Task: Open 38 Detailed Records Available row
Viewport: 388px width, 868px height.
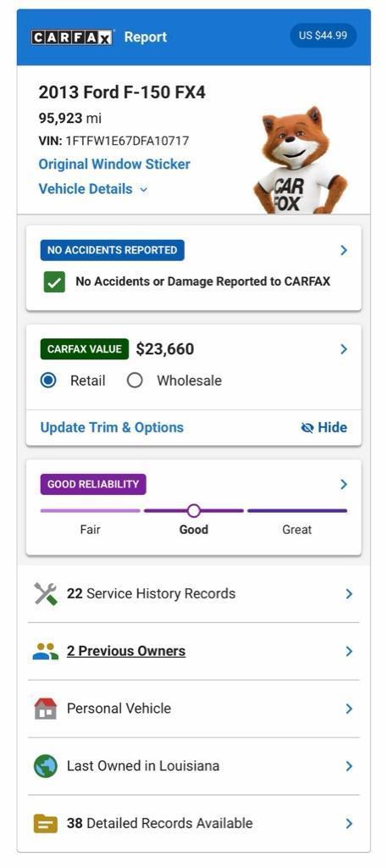Action: click(194, 824)
